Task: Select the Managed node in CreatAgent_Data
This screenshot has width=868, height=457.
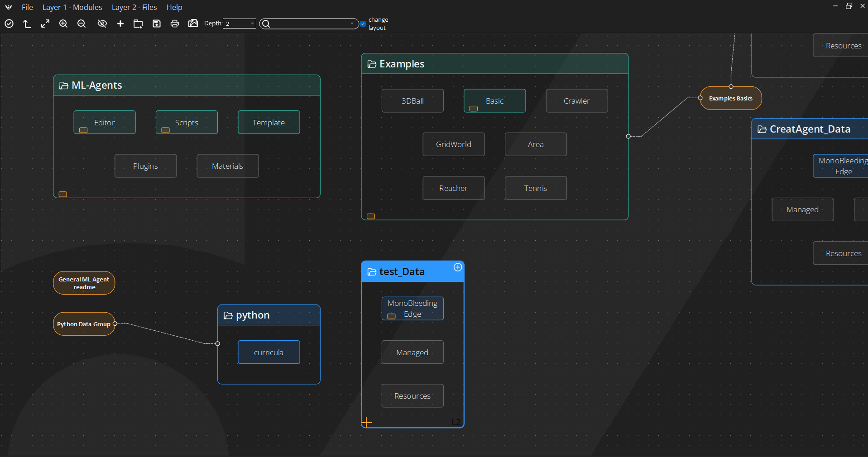Action: click(x=803, y=209)
